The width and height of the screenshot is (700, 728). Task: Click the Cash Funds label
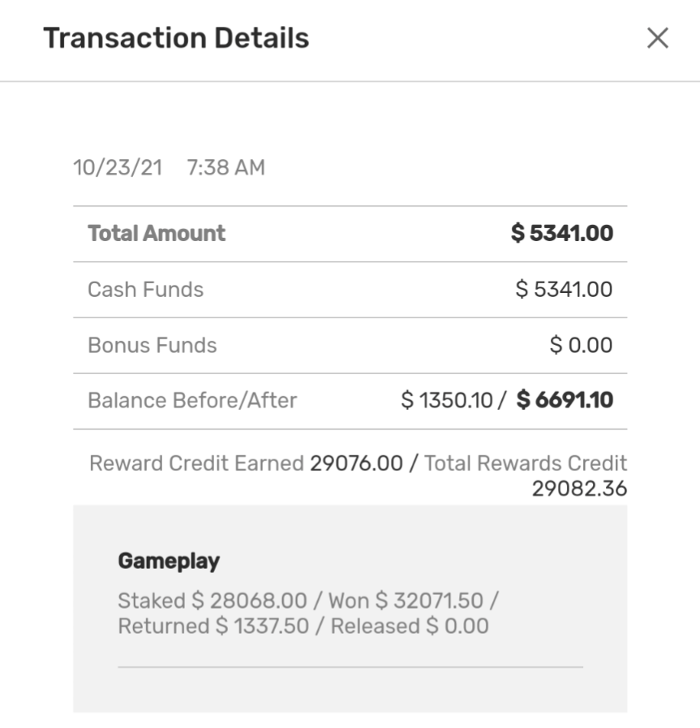tap(145, 290)
